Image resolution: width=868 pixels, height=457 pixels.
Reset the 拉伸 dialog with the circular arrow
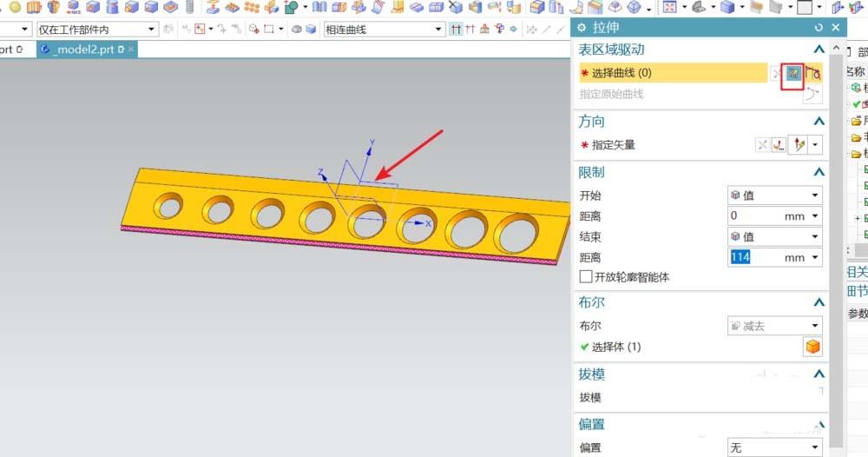[819, 28]
